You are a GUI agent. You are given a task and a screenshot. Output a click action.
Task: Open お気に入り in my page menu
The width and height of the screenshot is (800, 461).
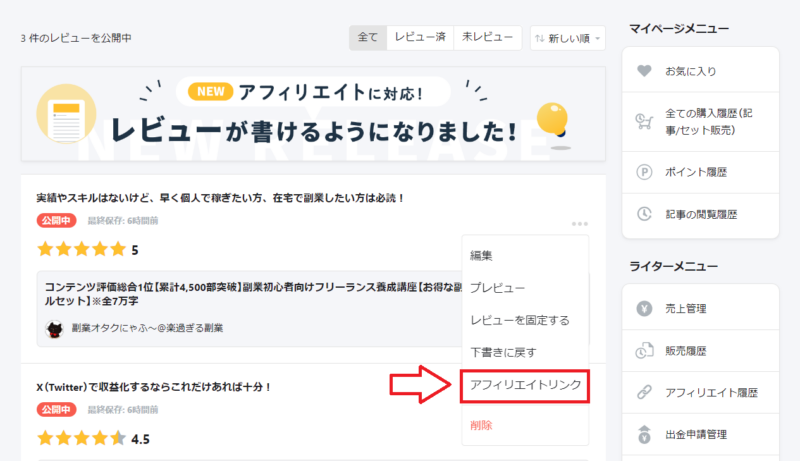tap(701, 71)
